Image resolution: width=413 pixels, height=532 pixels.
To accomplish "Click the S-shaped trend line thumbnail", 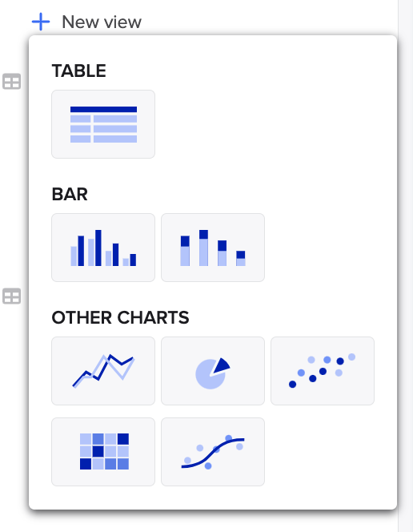I will tap(213, 453).
